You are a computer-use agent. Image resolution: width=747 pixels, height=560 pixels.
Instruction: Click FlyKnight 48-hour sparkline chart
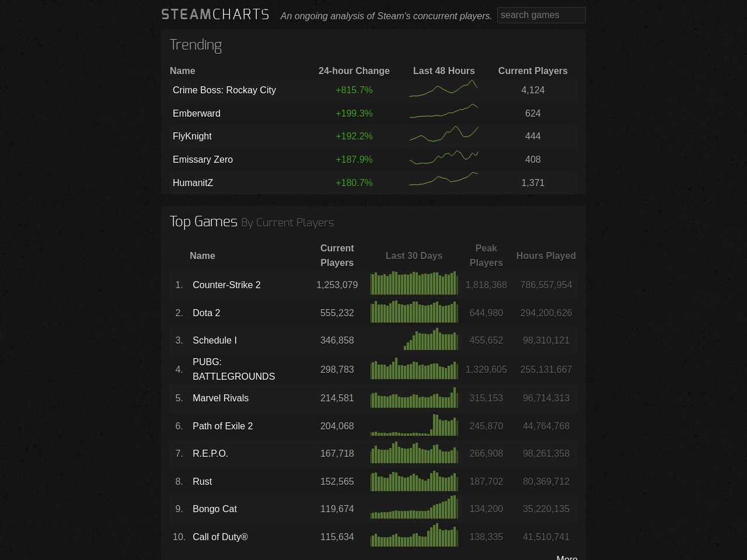(x=444, y=135)
